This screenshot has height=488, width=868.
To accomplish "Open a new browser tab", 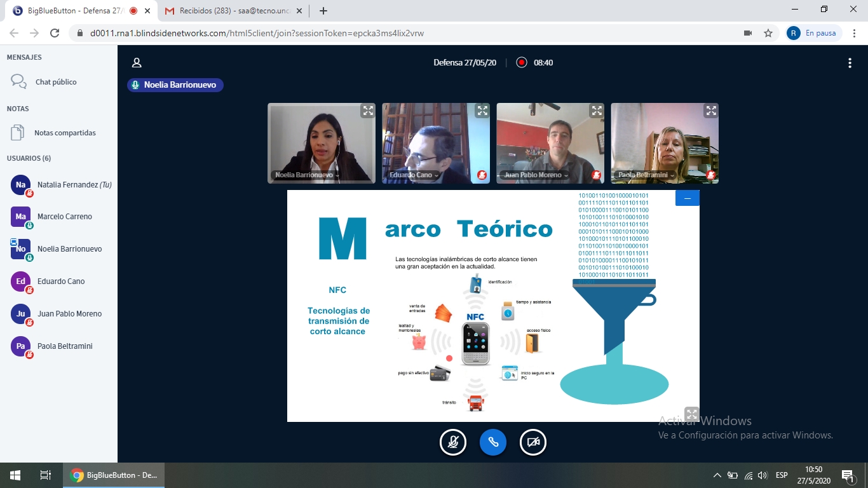I will coord(323,11).
